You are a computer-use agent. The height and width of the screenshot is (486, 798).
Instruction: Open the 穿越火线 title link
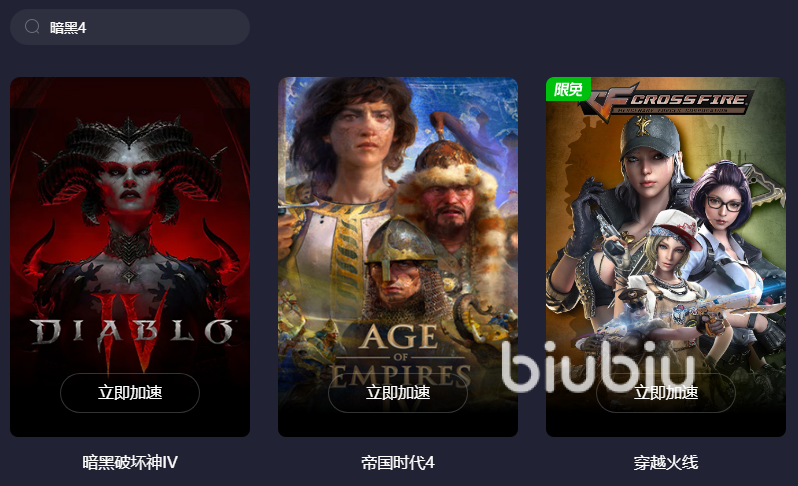[x=666, y=462]
